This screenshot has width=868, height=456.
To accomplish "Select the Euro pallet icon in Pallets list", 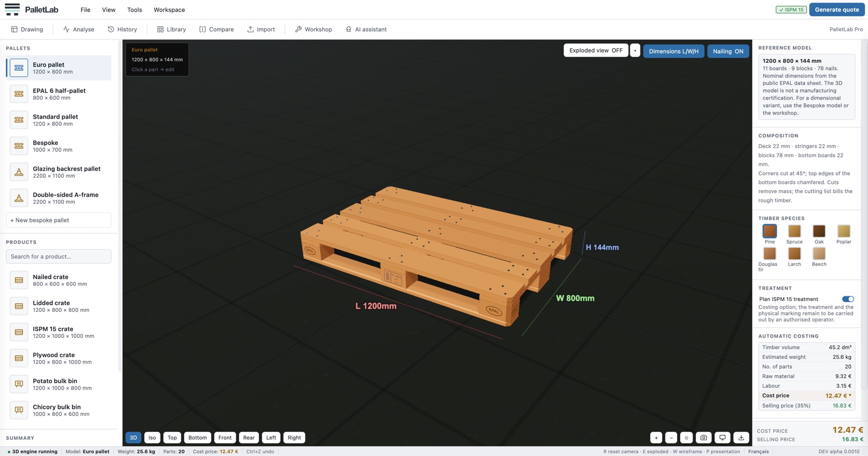I will [19, 68].
